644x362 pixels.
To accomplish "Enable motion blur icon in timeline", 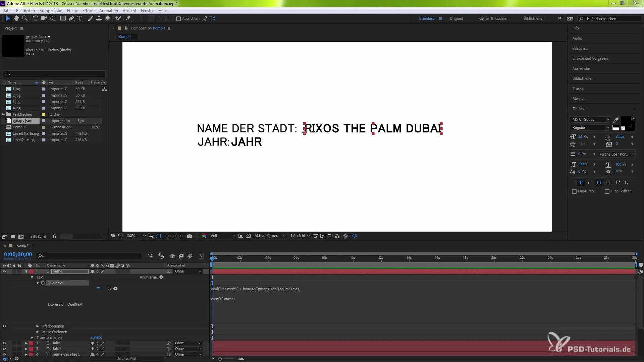I will [x=190, y=256].
